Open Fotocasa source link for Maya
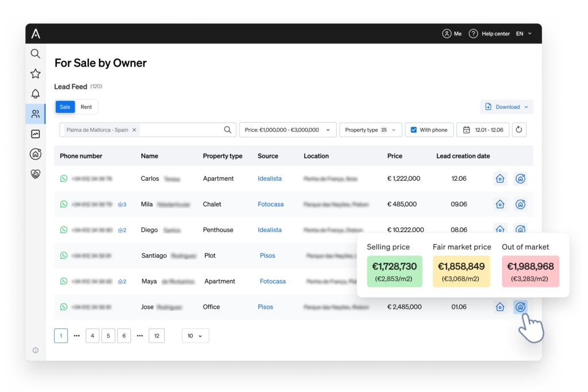Image resolution: width=588 pixels, height=392 pixels. point(273,281)
